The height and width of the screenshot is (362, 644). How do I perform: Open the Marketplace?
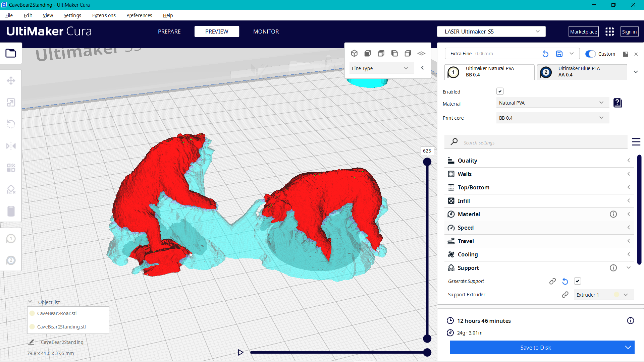[583, 32]
